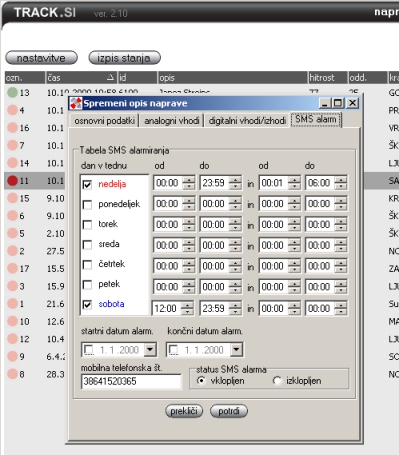This screenshot has height=455, width=399.
Task: Sort by the odd. column header
Action: (x=368, y=78)
